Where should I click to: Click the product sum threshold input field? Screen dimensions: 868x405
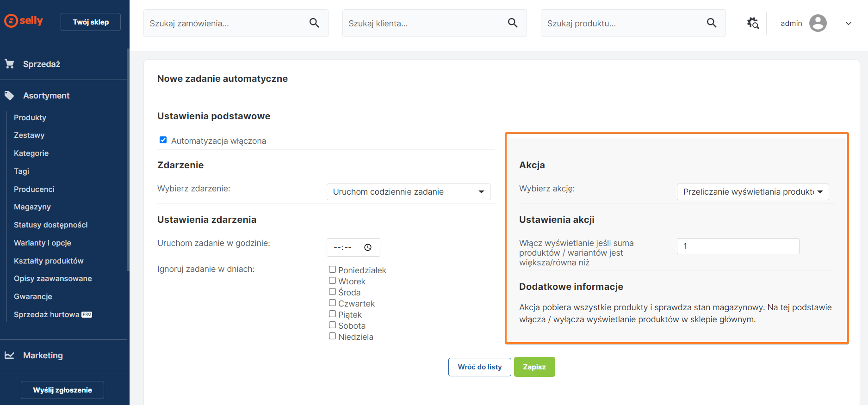(x=738, y=246)
